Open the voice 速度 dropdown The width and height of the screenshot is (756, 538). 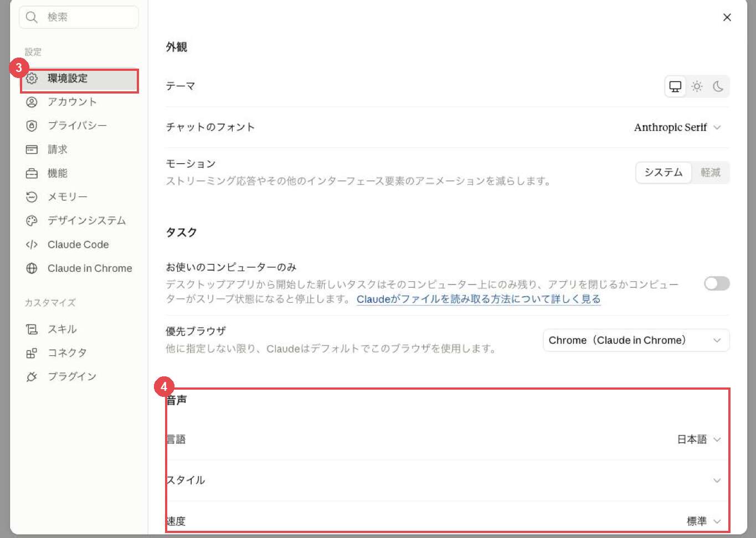click(x=703, y=521)
